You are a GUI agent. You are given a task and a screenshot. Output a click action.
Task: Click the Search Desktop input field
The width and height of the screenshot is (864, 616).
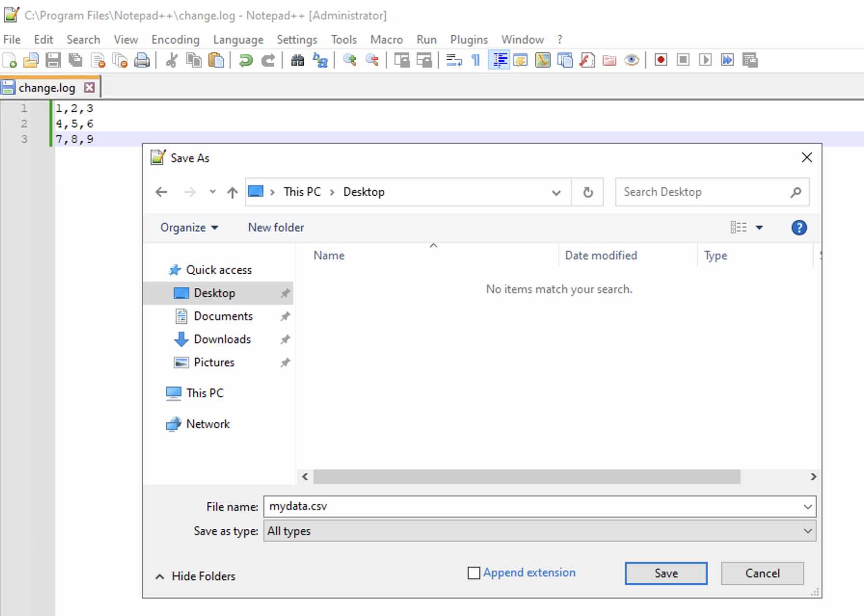pos(704,192)
